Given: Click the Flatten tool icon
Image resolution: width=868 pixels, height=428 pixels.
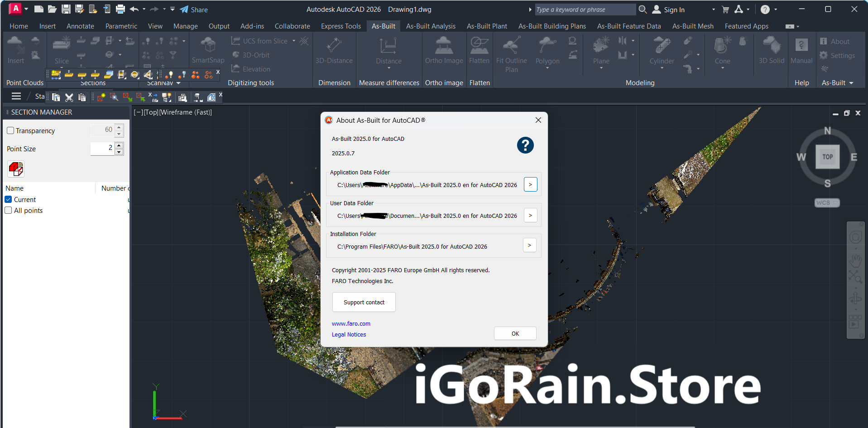Looking at the screenshot, I should 479,47.
